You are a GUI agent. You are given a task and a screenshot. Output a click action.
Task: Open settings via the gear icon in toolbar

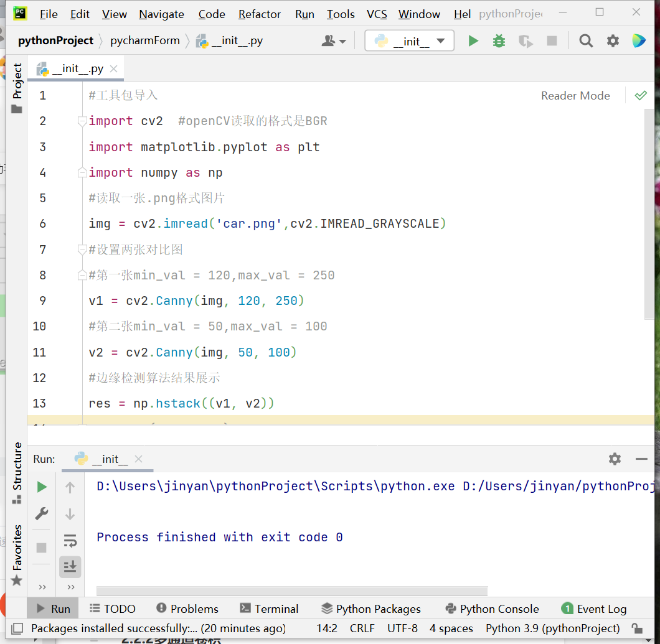tap(613, 40)
